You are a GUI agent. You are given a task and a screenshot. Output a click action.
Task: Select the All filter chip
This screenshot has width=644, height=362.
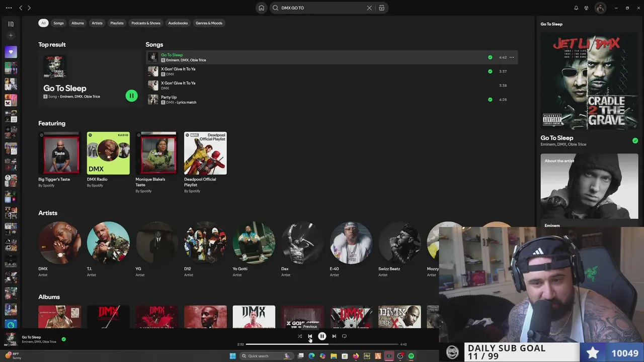click(43, 23)
